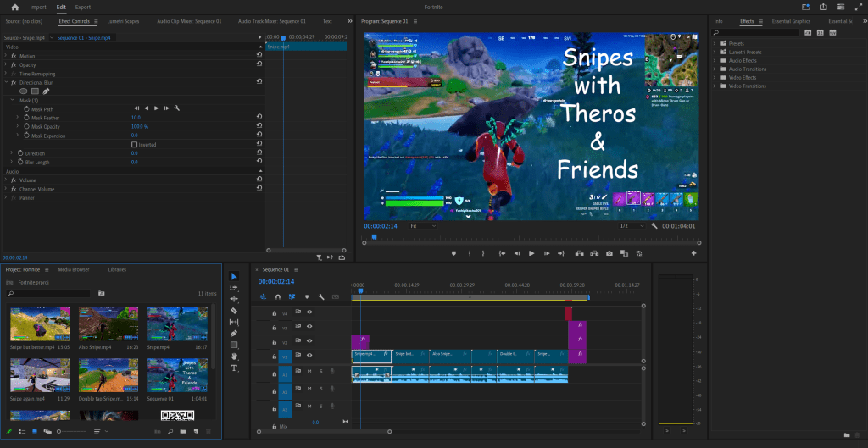Expand the Opacity effect
This screenshot has height=448, width=868.
pos(6,64)
